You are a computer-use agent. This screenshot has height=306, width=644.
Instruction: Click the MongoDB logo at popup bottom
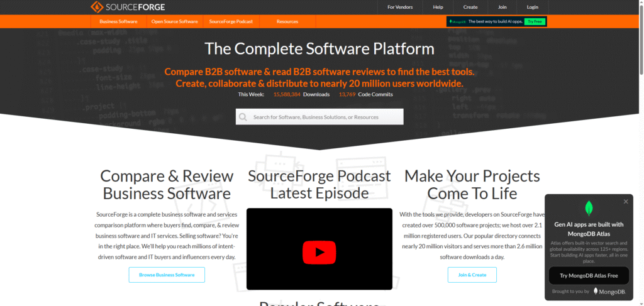609,292
